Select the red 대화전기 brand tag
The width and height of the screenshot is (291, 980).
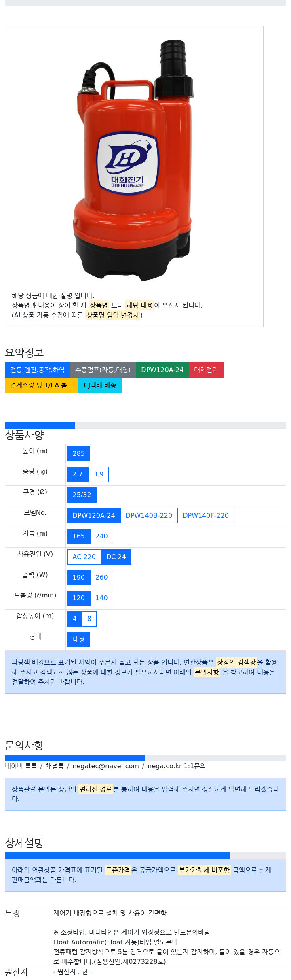click(206, 370)
